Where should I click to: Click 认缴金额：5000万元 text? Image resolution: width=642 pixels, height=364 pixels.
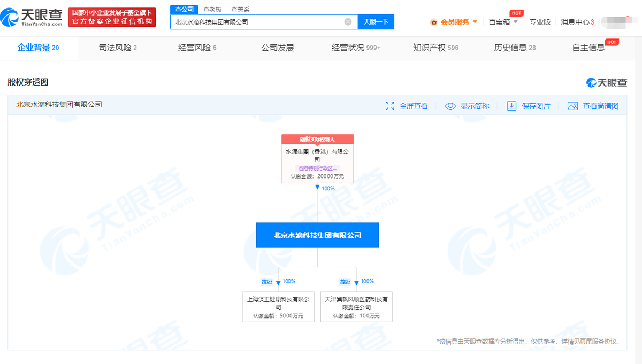tap(278, 316)
